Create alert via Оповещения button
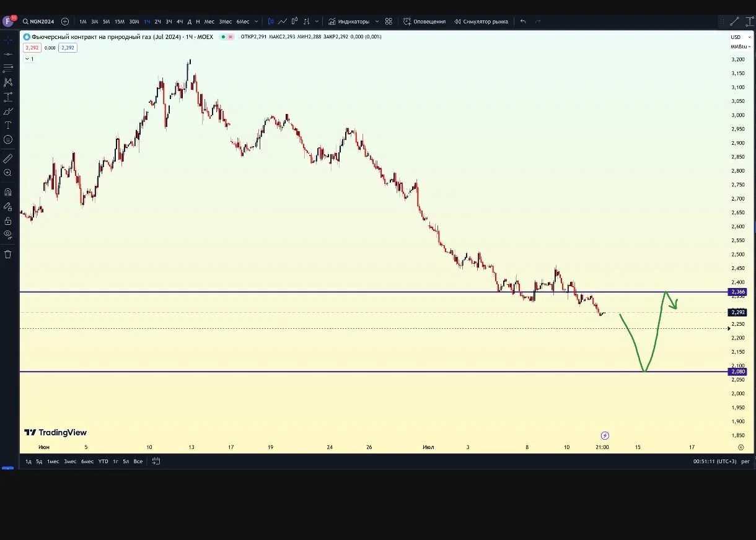The image size is (756, 540). point(424,22)
